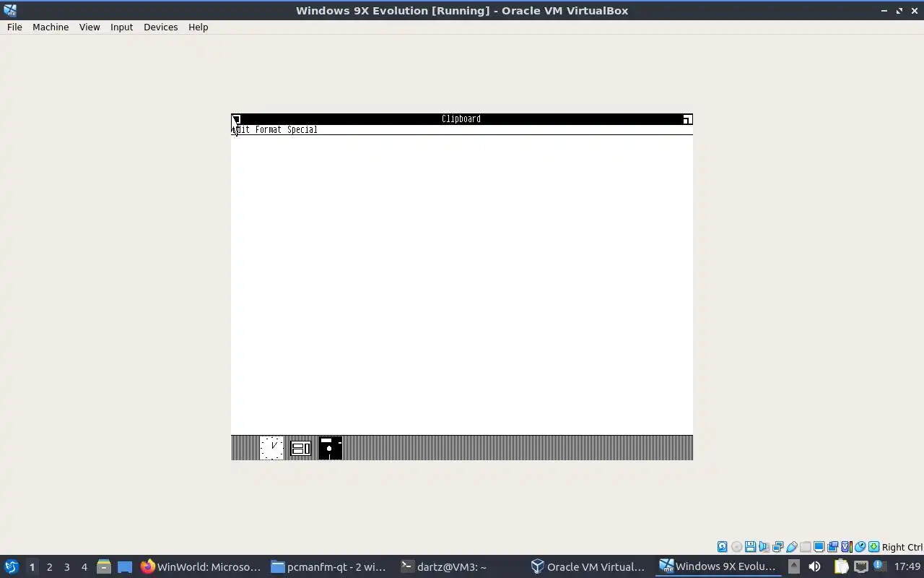
Task: Click the CPU virtualization indicator
Action: tap(846, 547)
